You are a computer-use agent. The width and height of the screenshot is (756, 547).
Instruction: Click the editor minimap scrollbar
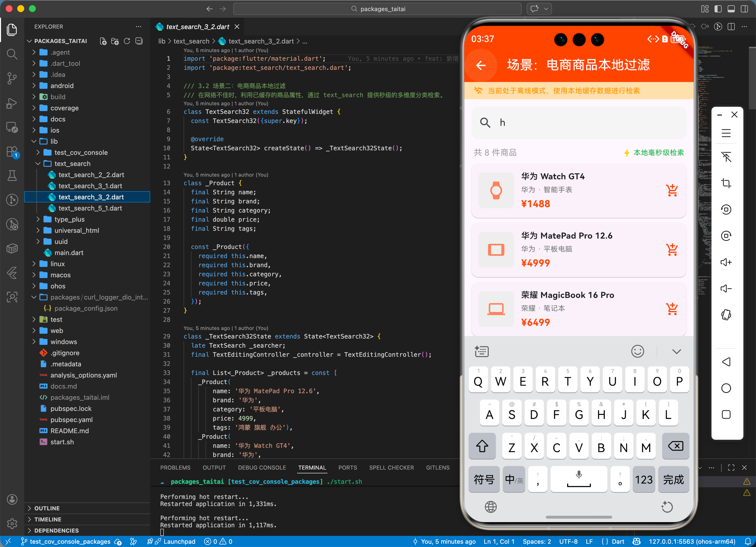tap(752, 78)
